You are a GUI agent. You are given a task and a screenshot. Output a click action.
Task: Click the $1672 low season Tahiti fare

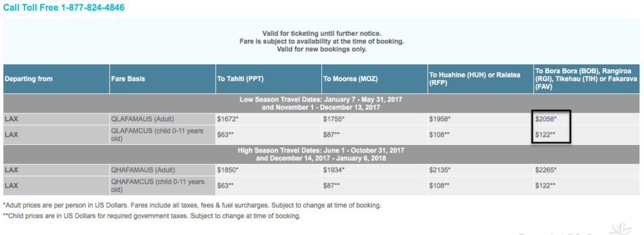(x=228, y=119)
